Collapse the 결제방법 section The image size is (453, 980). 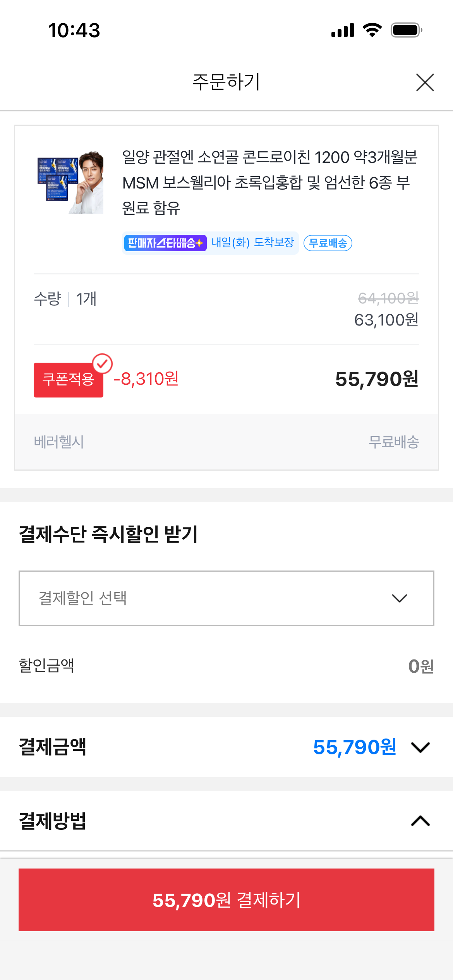click(420, 821)
